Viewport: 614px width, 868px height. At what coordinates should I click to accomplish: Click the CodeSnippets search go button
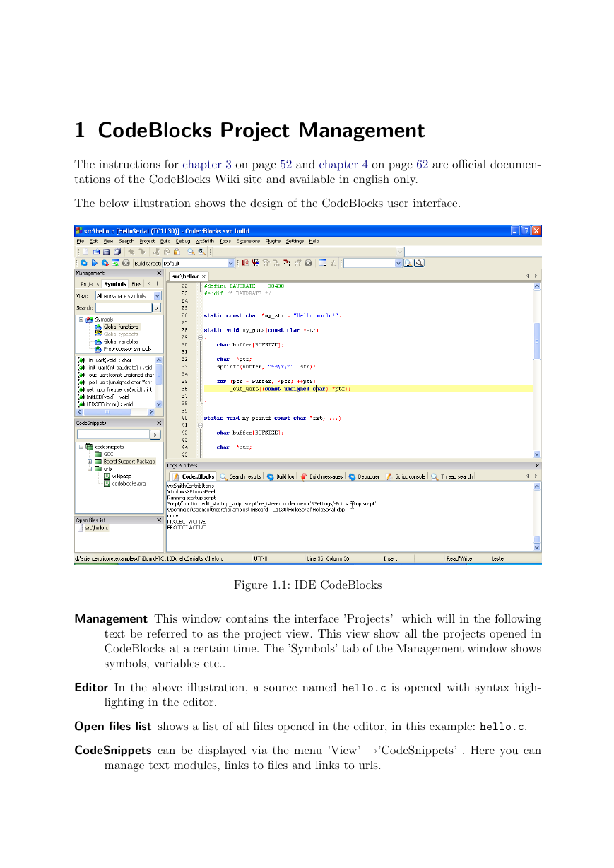click(155, 435)
